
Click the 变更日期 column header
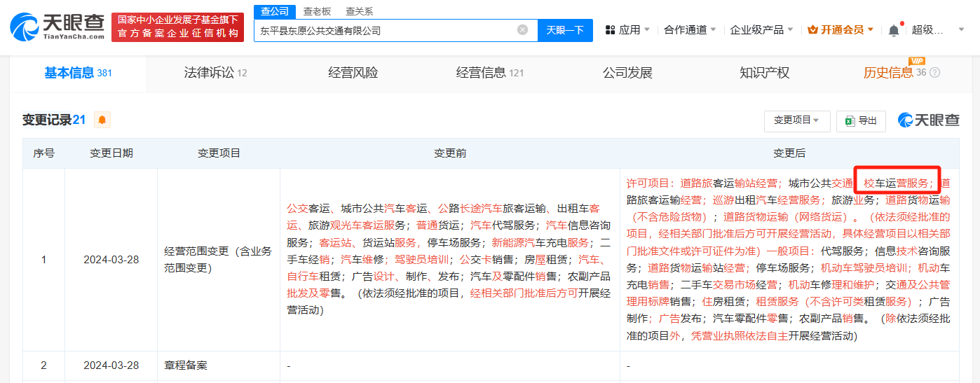(x=111, y=153)
